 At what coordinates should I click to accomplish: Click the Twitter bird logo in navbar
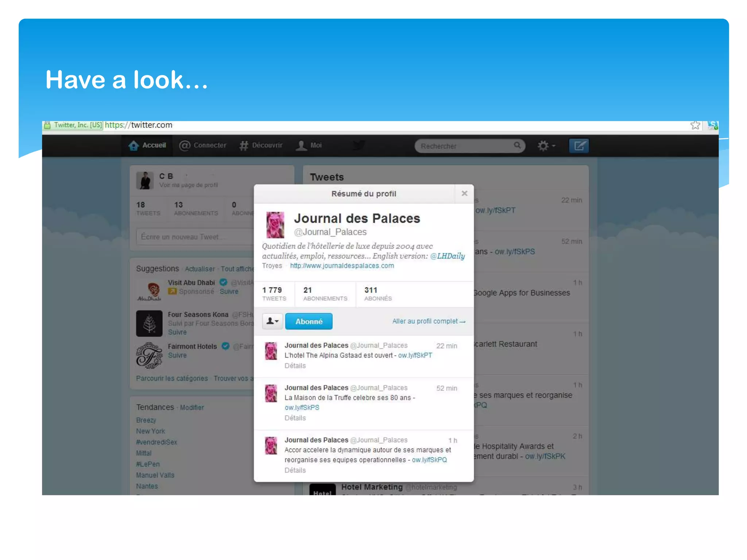pos(359,145)
